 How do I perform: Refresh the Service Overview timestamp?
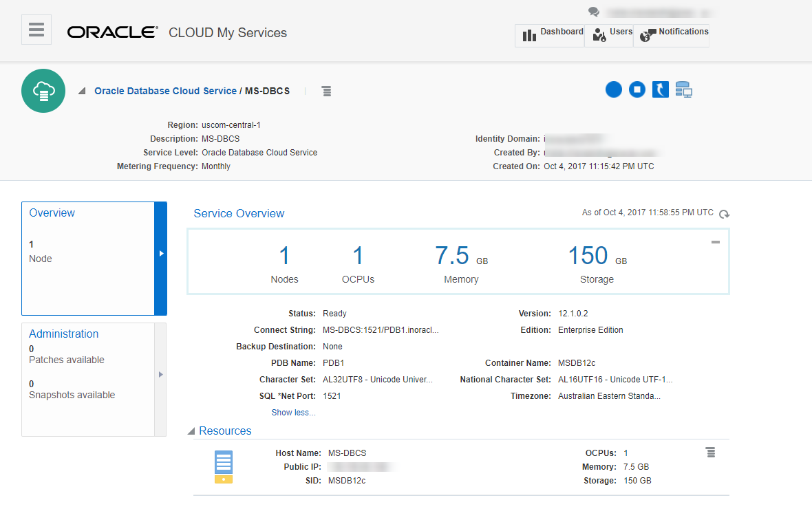(724, 214)
